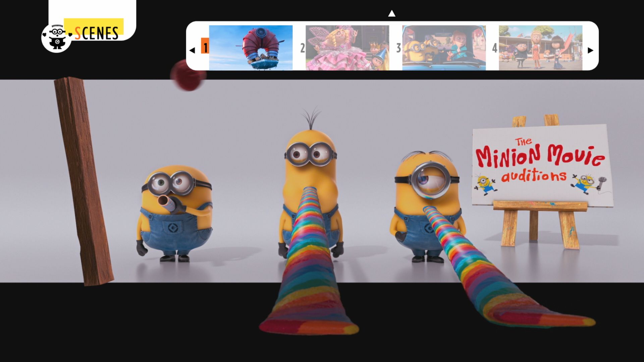This screenshot has height=362, width=644.
Task: Play scene 1 airship thumbnail
Action: click(251, 48)
